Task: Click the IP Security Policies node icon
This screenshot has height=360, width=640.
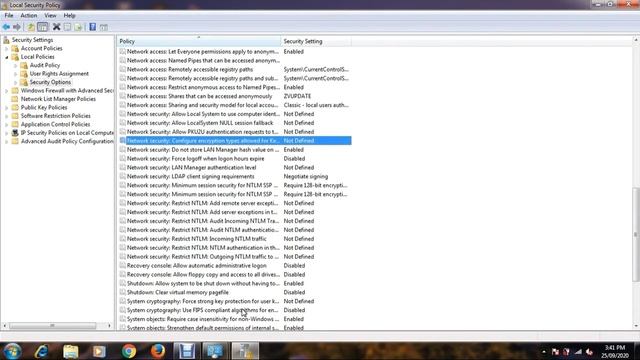Action: point(15,133)
